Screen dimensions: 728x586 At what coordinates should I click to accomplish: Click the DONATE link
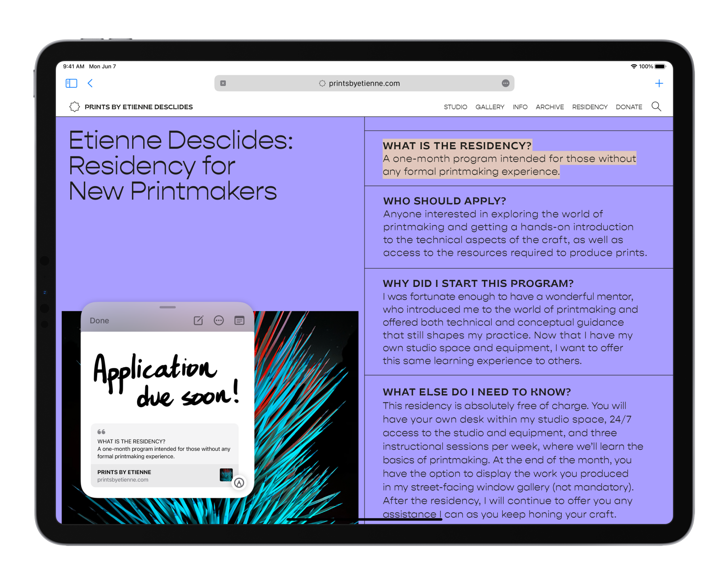(629, 107)
